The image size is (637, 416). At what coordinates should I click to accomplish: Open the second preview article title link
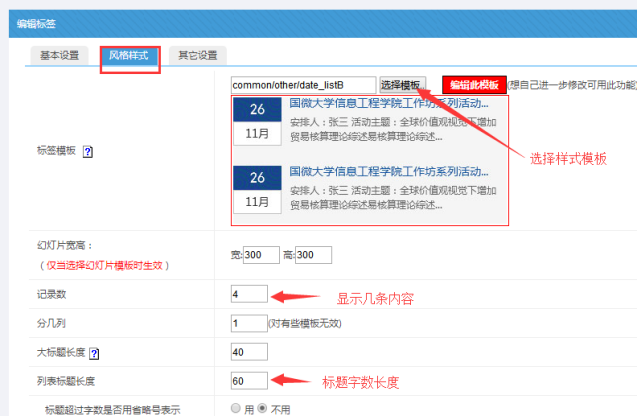pyautogui.click(x=389, y=171)
